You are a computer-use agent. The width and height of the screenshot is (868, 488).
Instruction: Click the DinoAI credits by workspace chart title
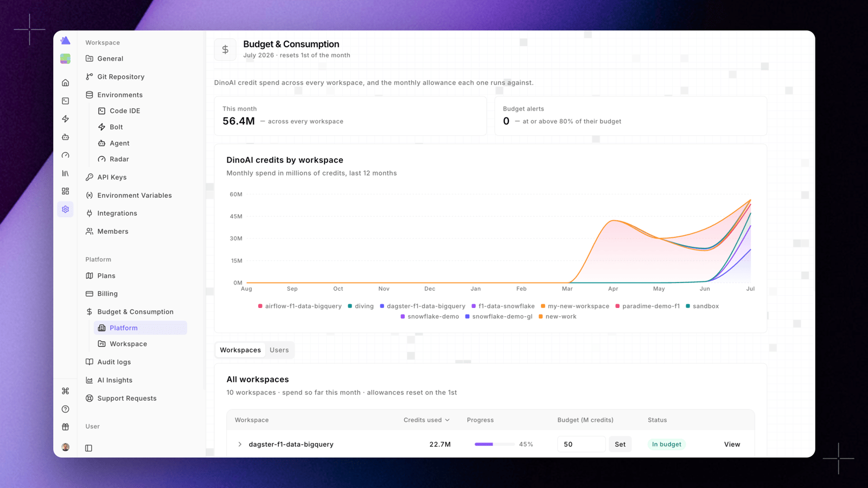click(285, 160)
